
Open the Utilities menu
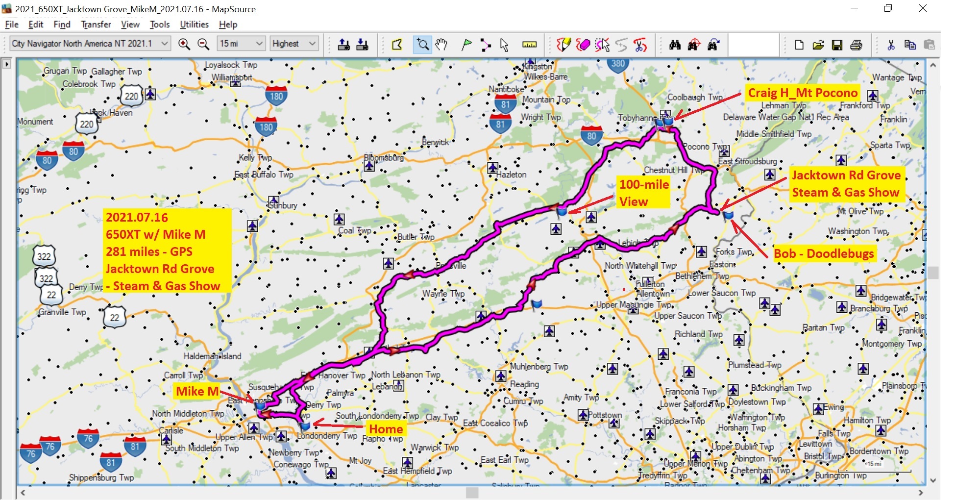194,25
